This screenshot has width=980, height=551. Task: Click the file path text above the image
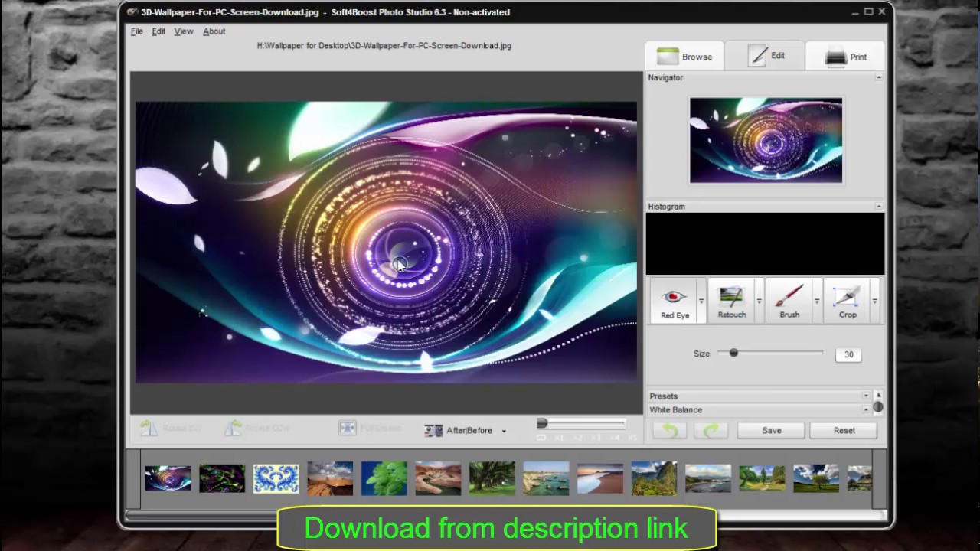click(x=384, y=46)
